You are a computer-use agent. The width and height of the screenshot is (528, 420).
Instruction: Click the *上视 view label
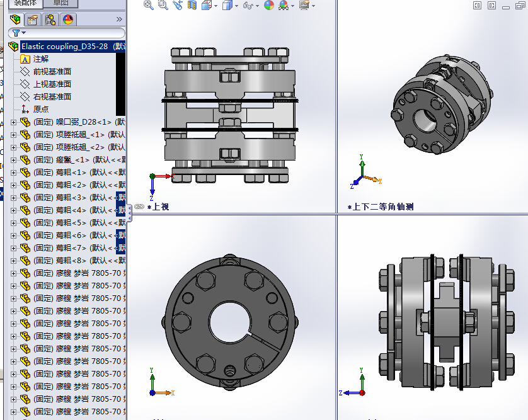[x=158, y=207]
